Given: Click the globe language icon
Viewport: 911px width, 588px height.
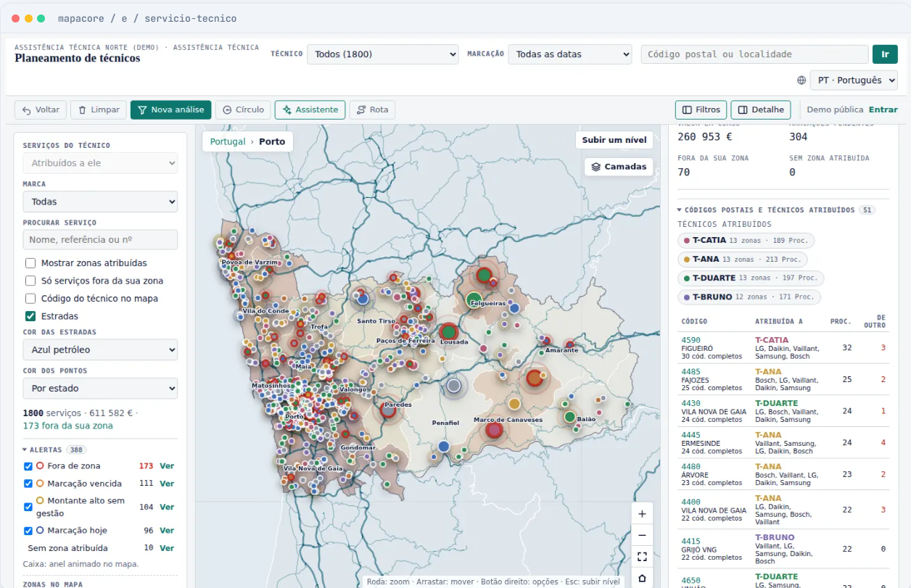Looking at the screenshot, I should tap(801, 80).
